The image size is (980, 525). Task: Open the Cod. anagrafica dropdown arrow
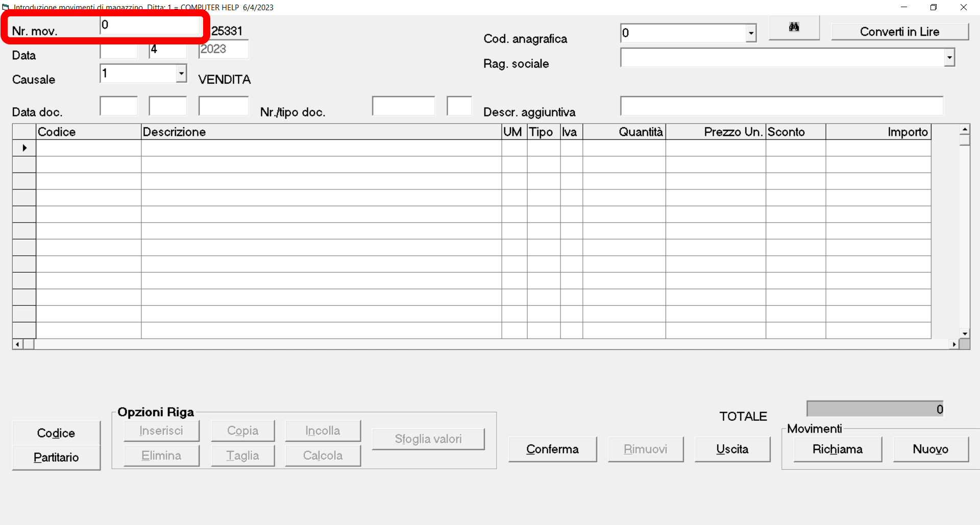tap(751, 33)
